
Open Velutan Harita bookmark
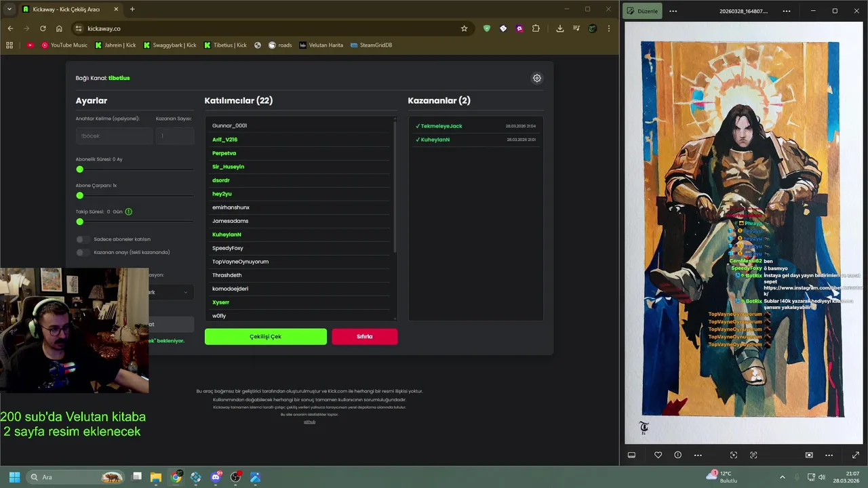pyautogui.click(x=321, y=45)
